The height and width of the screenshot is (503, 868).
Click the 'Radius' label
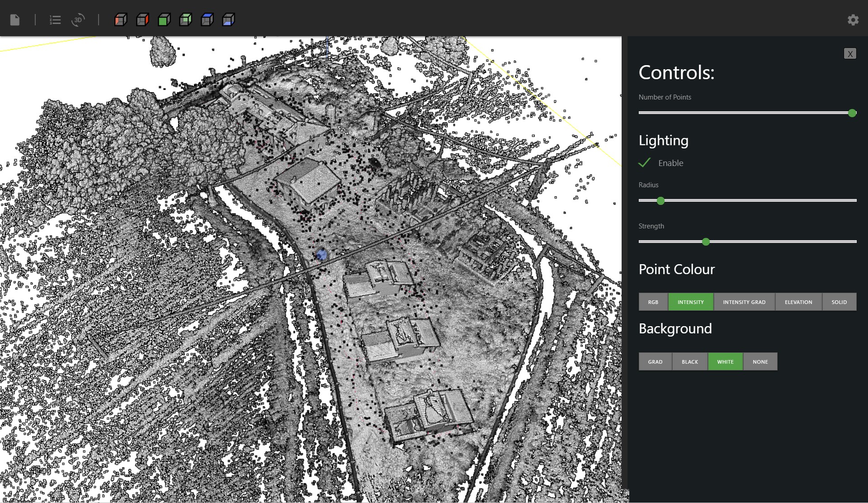[648, 185]
